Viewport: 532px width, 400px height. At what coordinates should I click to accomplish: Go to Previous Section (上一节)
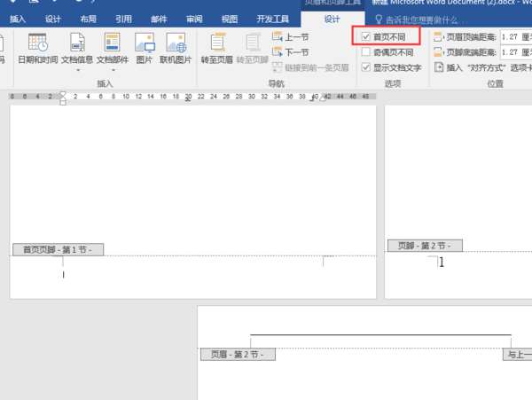[x=291, y=36]
